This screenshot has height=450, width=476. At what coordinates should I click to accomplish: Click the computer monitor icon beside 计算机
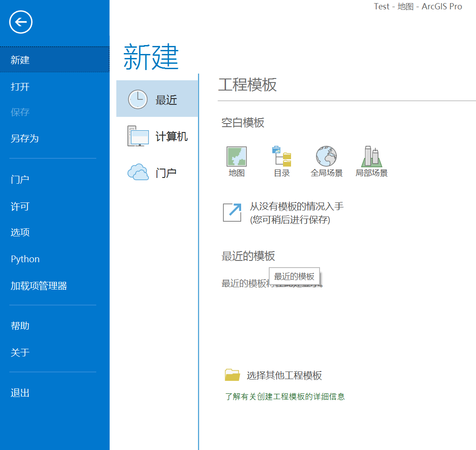pyautogui.click(x=138, y=136)
